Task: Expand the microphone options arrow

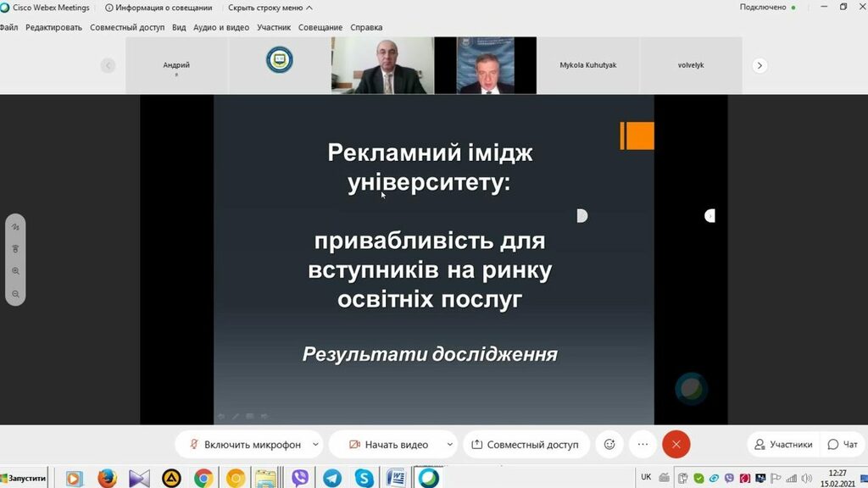Action: coord(316,444)
